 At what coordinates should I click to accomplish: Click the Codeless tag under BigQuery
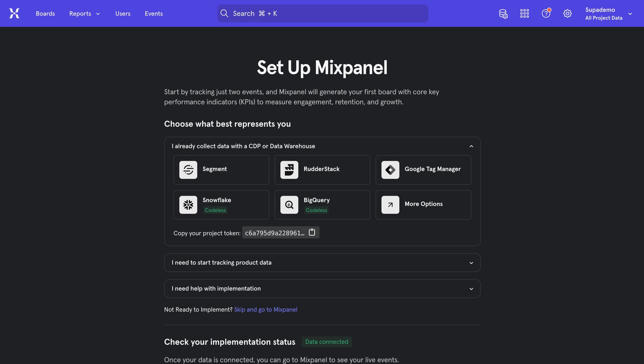click(316, 210)
